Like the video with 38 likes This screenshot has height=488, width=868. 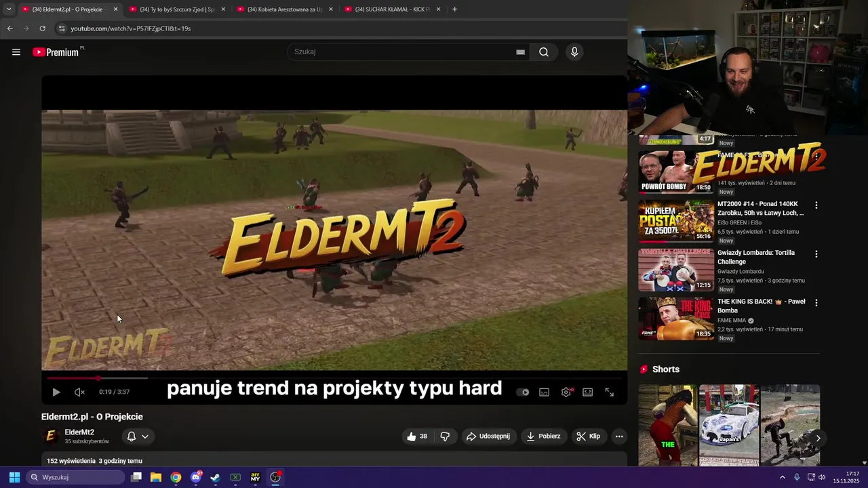pos(417,436)
